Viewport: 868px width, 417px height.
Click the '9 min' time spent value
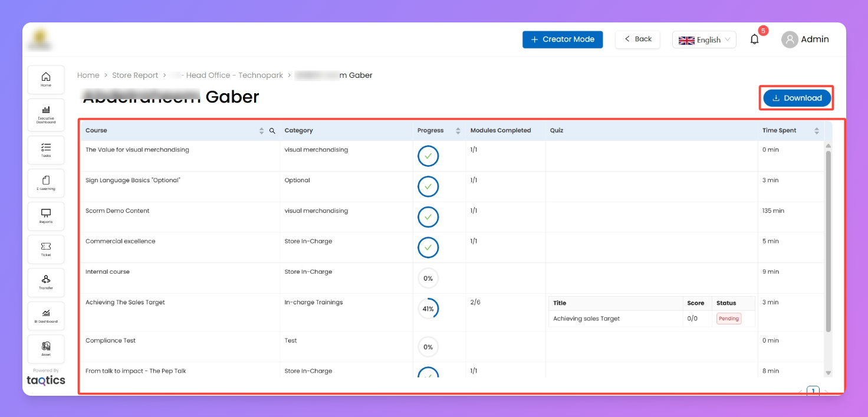tap(771, 272)
